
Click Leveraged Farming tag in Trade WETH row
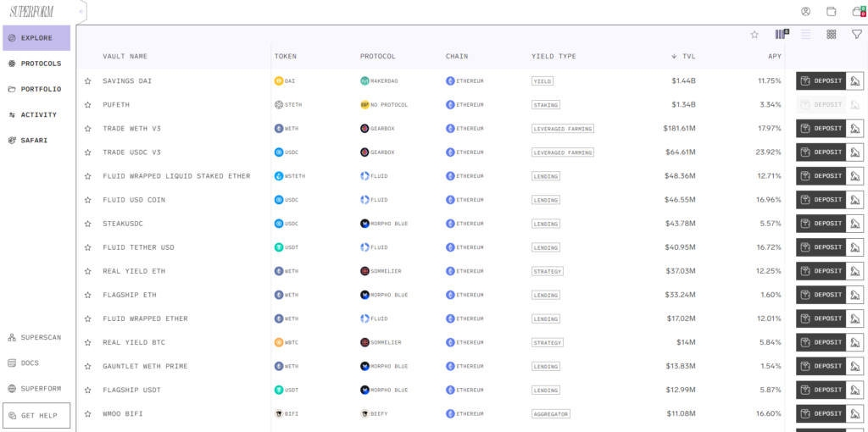(x=563, y=129)
